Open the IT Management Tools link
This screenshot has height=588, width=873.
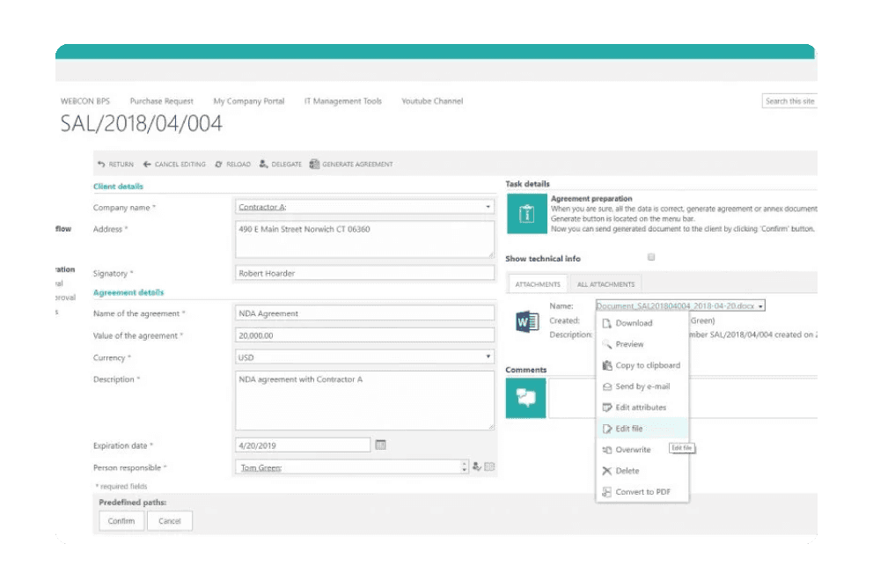[x=343, y=101]
